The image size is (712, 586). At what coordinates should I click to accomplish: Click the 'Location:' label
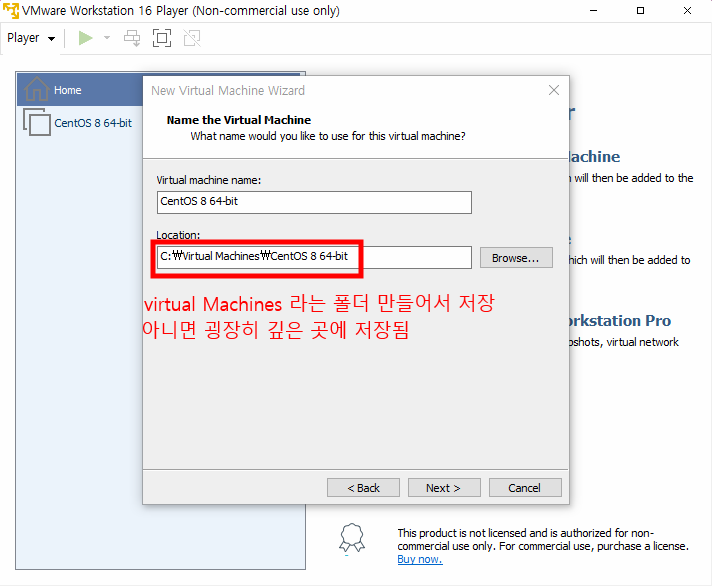point(178,235)
